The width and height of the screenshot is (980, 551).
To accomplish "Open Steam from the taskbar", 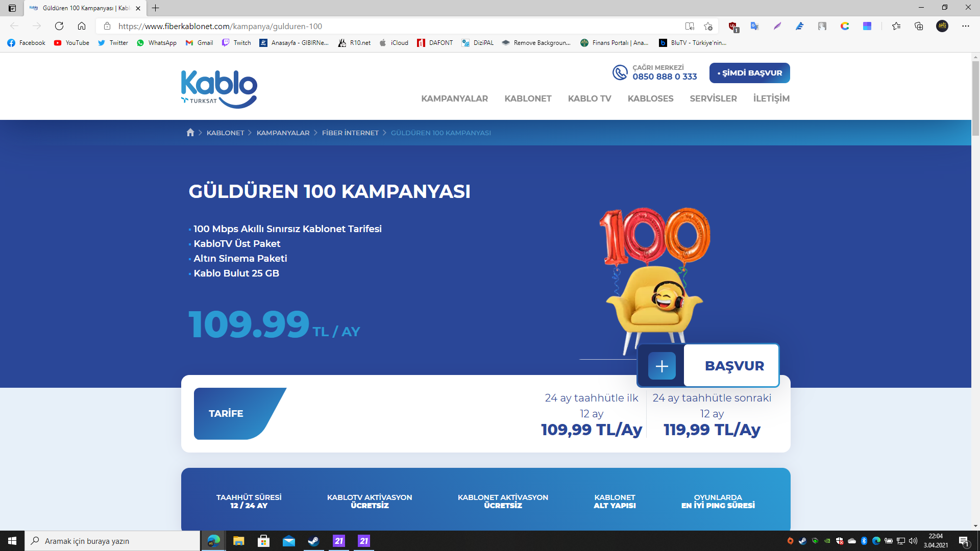I will (x=313, y=541).
